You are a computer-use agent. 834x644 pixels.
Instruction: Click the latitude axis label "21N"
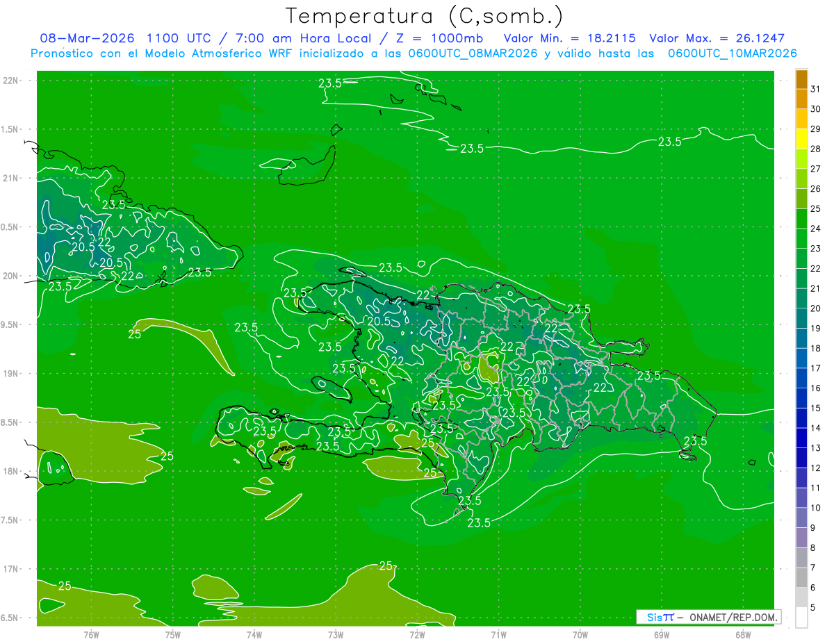point(11,179)
